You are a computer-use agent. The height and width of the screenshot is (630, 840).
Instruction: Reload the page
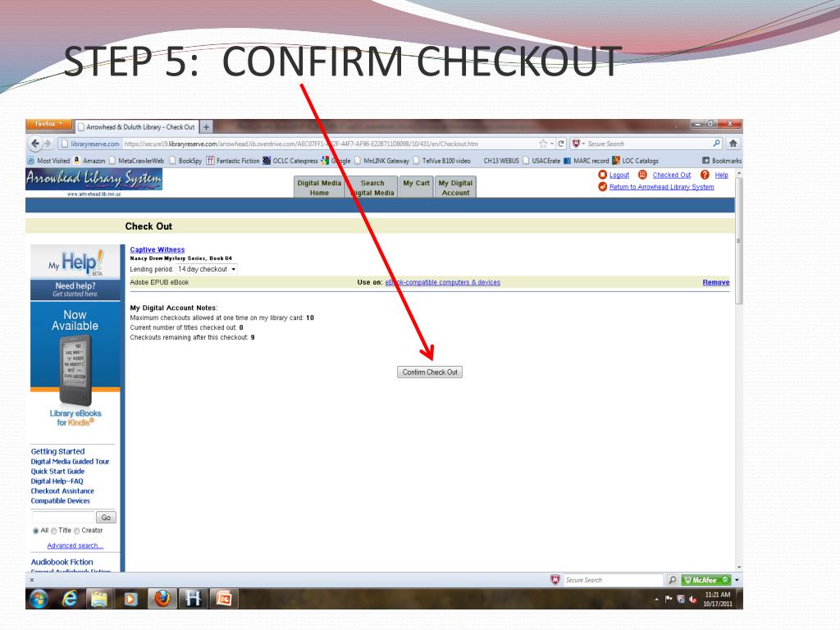coord(561,144)
